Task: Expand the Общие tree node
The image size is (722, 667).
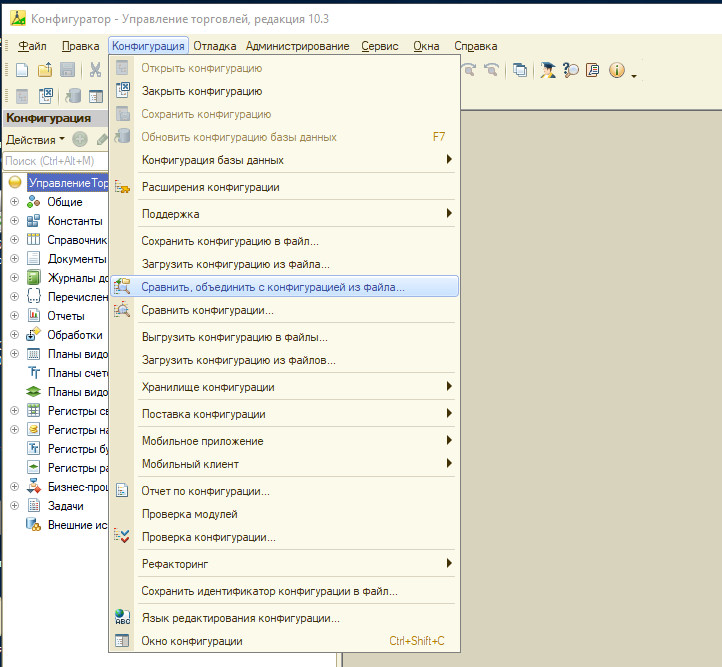Action: pos(14,202)
